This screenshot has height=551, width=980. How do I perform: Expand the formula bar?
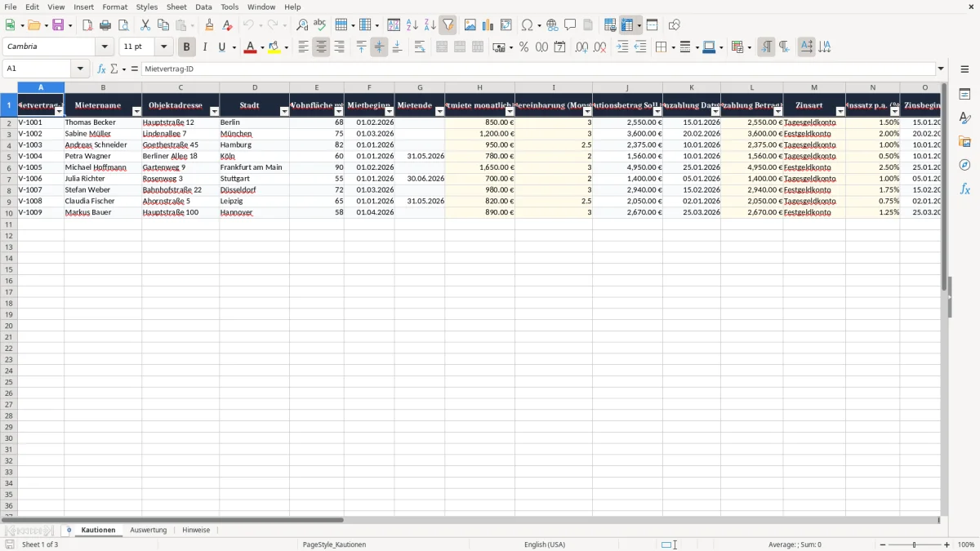[x=941, y=69]
